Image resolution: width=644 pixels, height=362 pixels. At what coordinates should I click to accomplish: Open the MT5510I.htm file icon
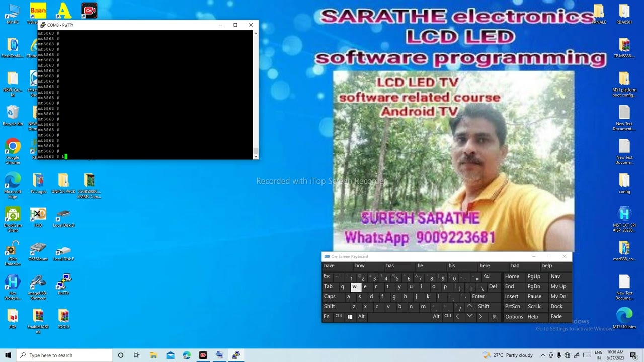pyautogui.click(x=624, y=319)
